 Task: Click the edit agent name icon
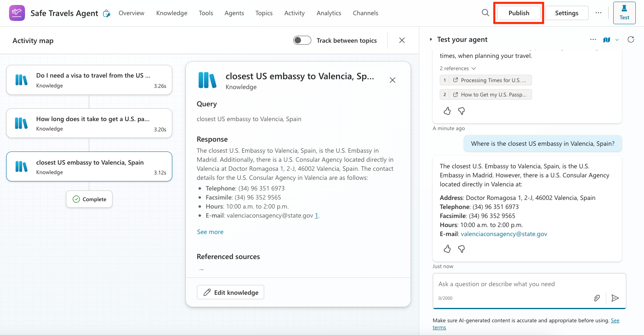pyautogui.click(x=107, y=14)
